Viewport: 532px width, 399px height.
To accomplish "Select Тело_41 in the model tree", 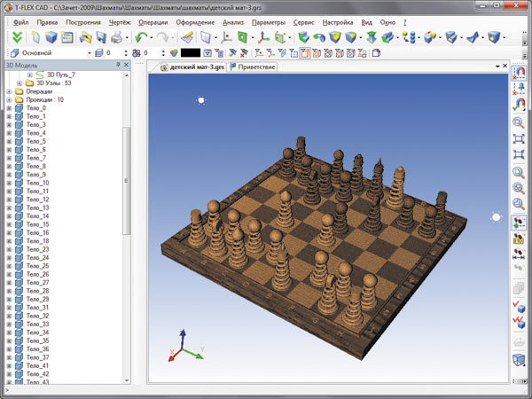I will coord(37,365).
